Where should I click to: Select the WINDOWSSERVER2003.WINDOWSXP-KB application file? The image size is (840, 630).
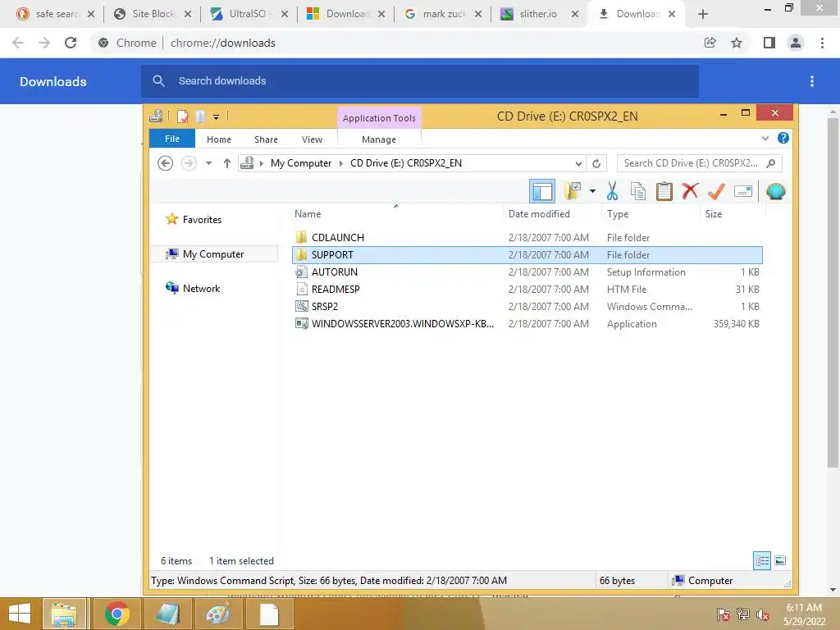(527, 323)
